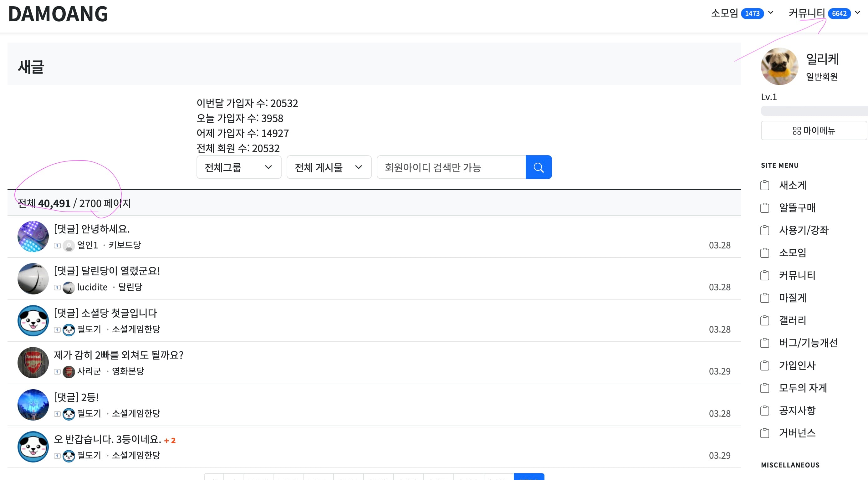This screenshot has height=480, width=868.
Task: Click 얼인1's small gray avatar icon
Action: click(69, 246)
